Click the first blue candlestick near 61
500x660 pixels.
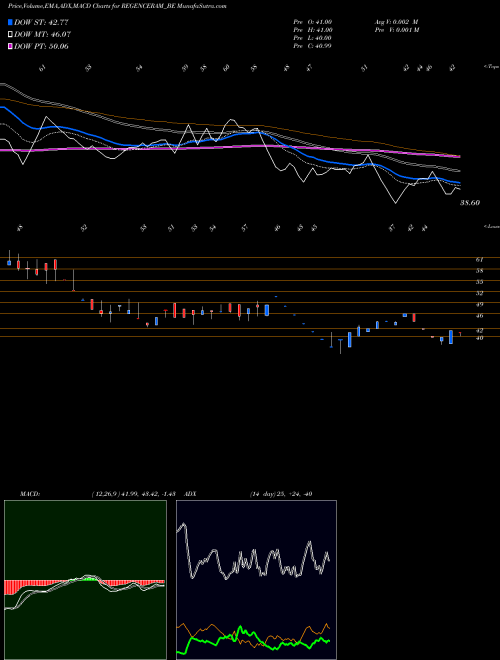(9, 262)
